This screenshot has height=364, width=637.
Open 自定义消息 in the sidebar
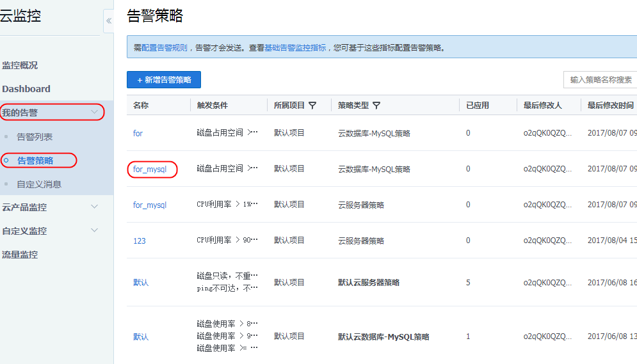click(x=39, y=184)
